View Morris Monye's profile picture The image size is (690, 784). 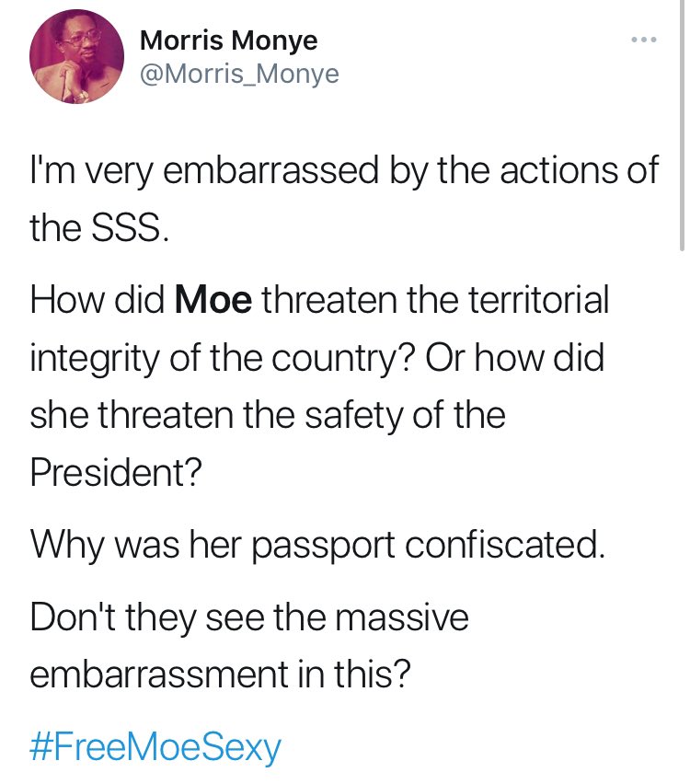76,56
